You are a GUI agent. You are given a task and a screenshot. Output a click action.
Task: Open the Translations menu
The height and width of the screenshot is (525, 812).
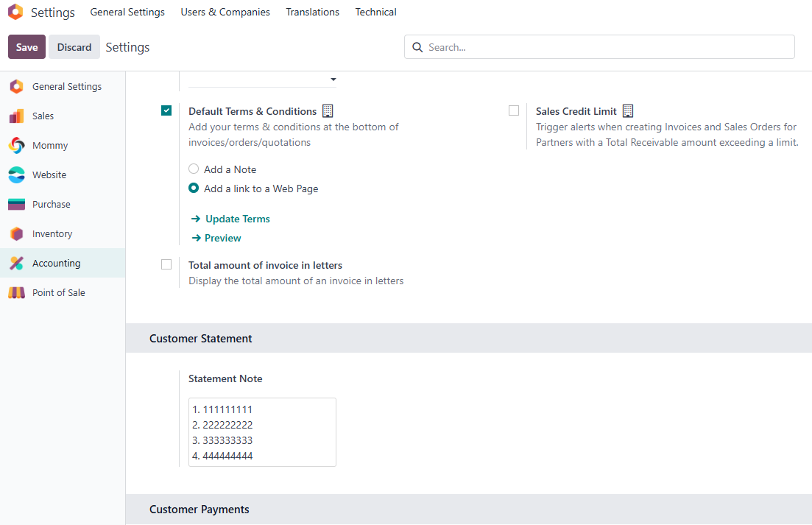point(313,12)
